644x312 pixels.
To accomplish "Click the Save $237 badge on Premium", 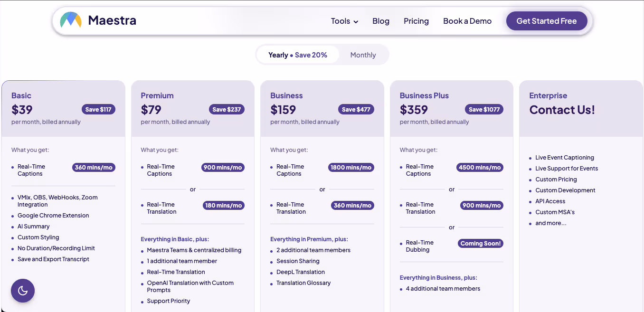I will coord(227,110).
